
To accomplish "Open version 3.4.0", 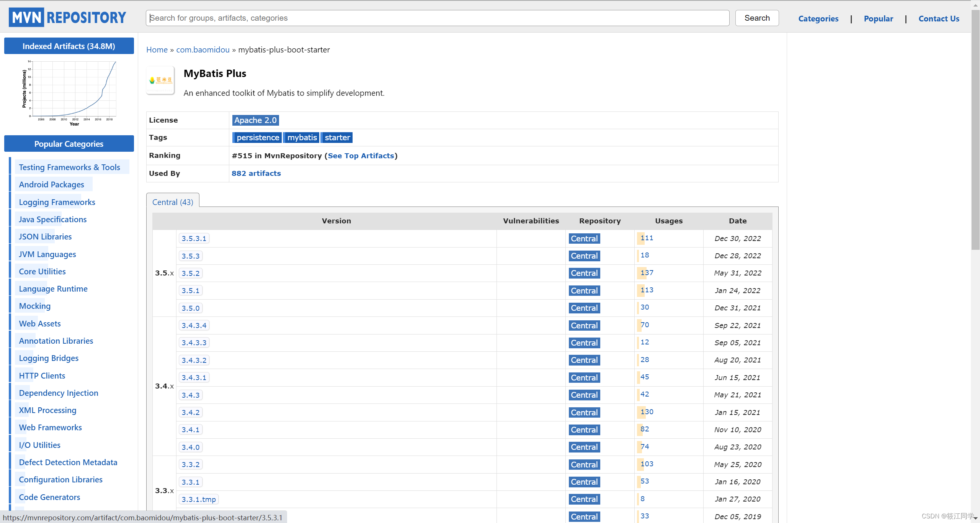I will tap(191, 447).
